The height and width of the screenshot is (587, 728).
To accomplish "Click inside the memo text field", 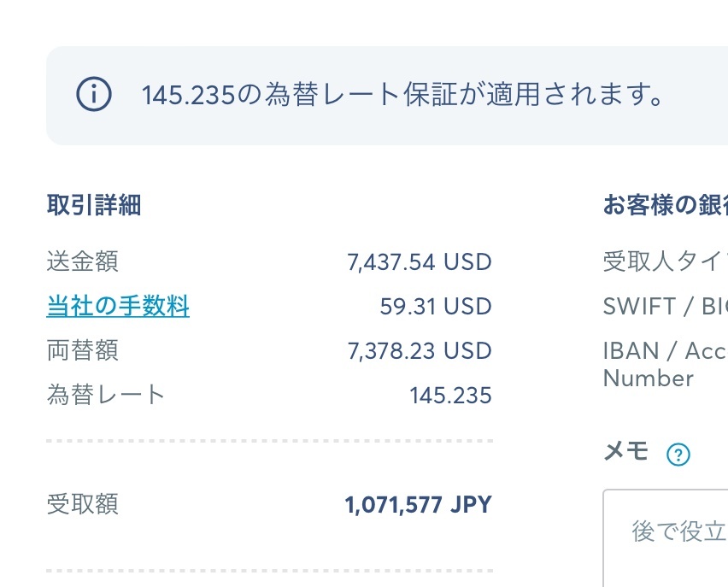I will [666, 538].
